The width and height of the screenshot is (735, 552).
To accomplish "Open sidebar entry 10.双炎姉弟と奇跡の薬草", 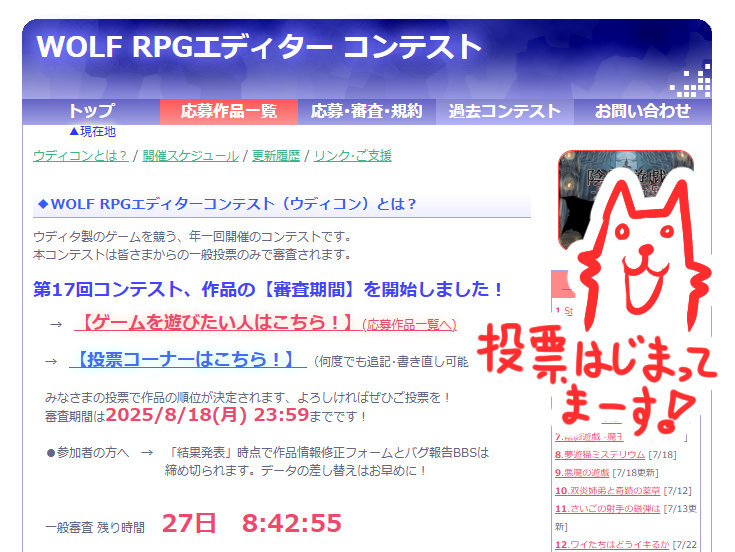I will click(608, 491).
